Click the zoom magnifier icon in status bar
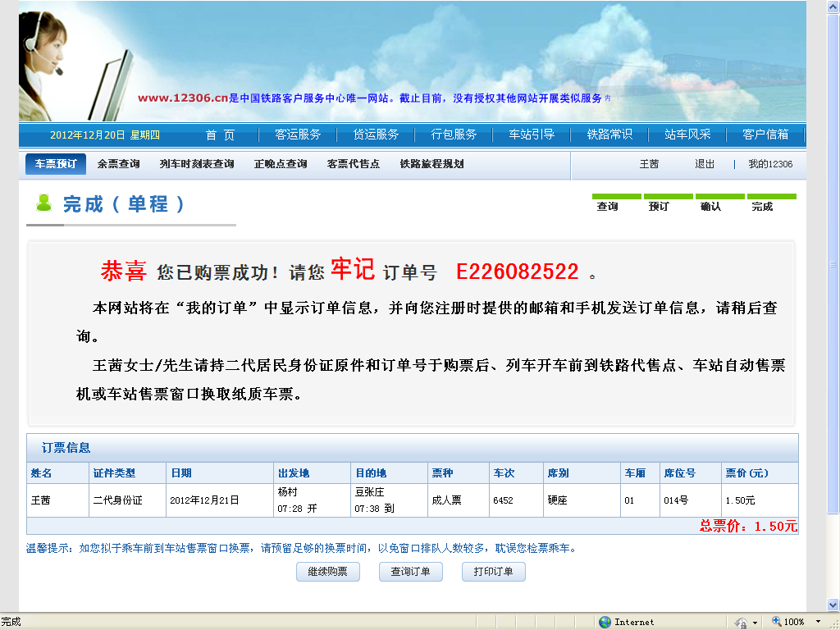This screenshot has height=630, width=840. (x=776, y=622)
